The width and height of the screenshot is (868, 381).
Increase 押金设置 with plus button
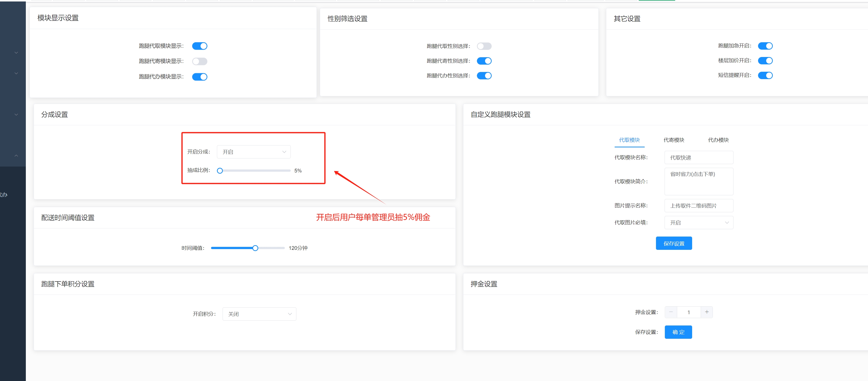pyautogui.click(x=707, y=312)
